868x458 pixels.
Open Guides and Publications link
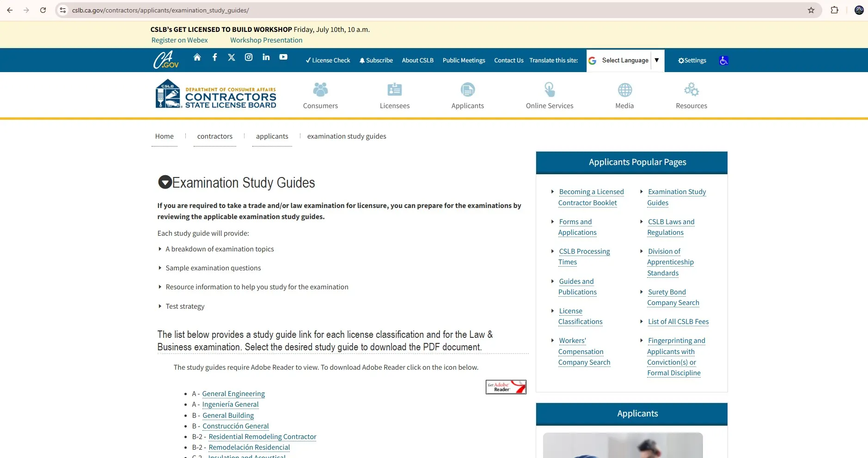577,287
